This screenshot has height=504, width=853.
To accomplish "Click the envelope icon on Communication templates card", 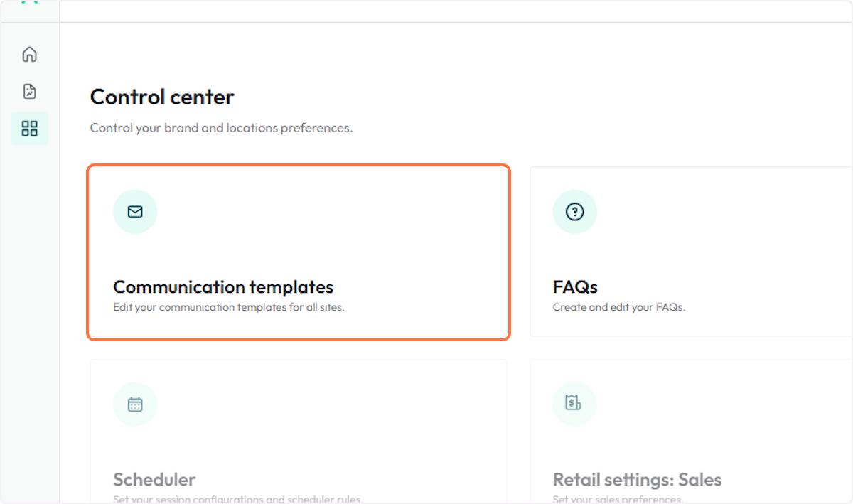I will click(x=135, y=211).
